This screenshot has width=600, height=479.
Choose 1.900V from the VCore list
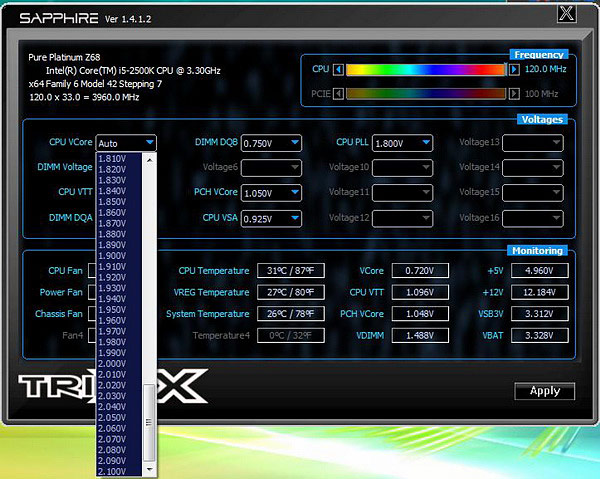coord(119,256)
